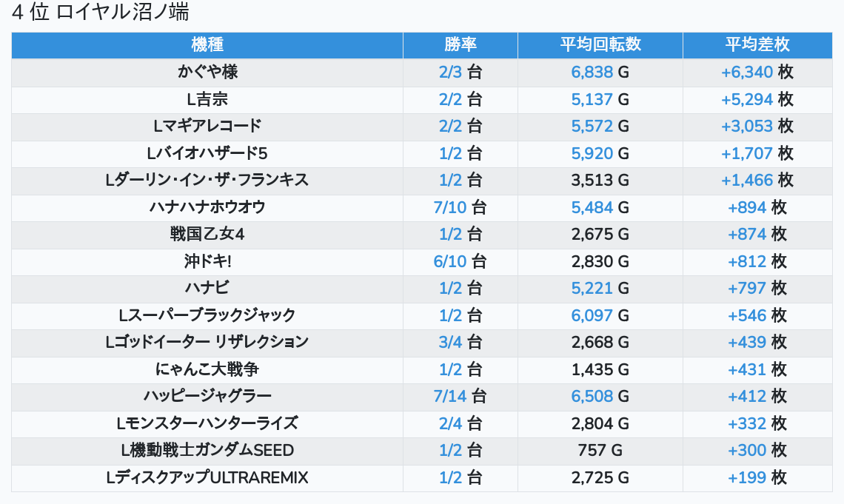Select the Lマギアレコード entry
844x504 pixels.
coord(207,127)
